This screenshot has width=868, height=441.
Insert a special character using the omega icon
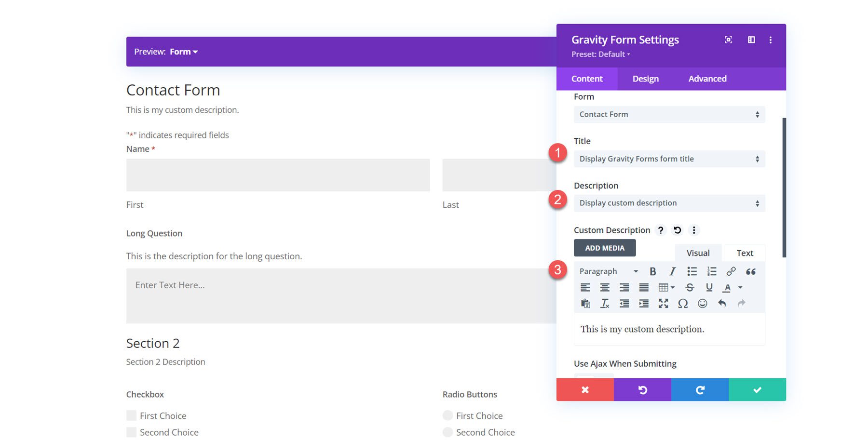682,304
